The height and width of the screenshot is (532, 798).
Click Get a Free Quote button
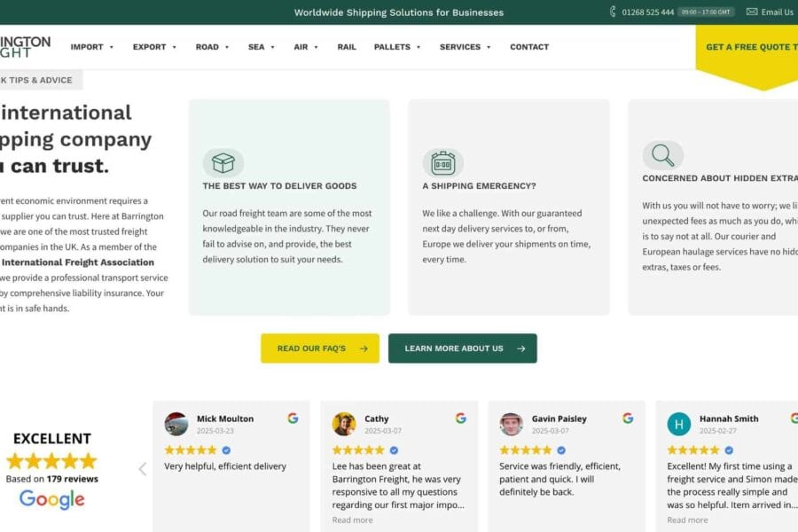[747, 47]
